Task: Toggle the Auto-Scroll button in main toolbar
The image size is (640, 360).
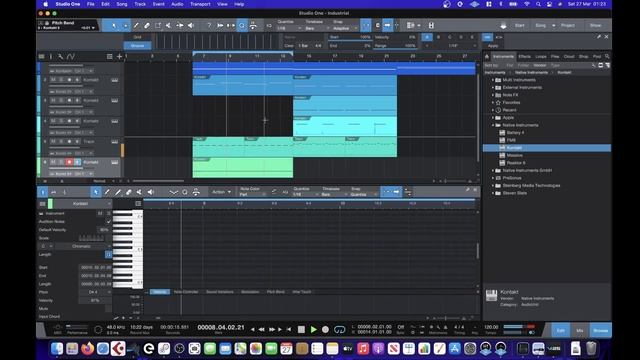Action: coord(387,25)
